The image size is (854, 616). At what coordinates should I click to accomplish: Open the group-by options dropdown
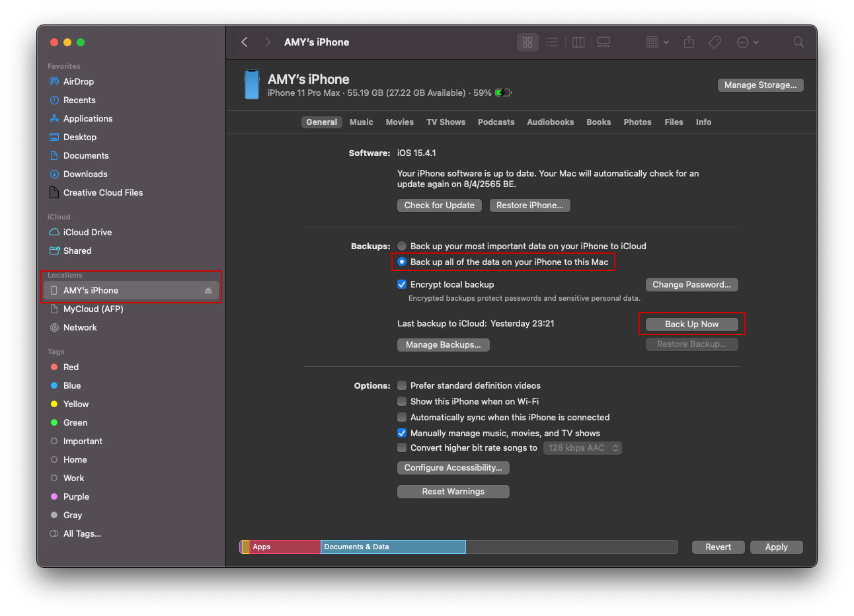pyautogui.click(x=657, y=42)
